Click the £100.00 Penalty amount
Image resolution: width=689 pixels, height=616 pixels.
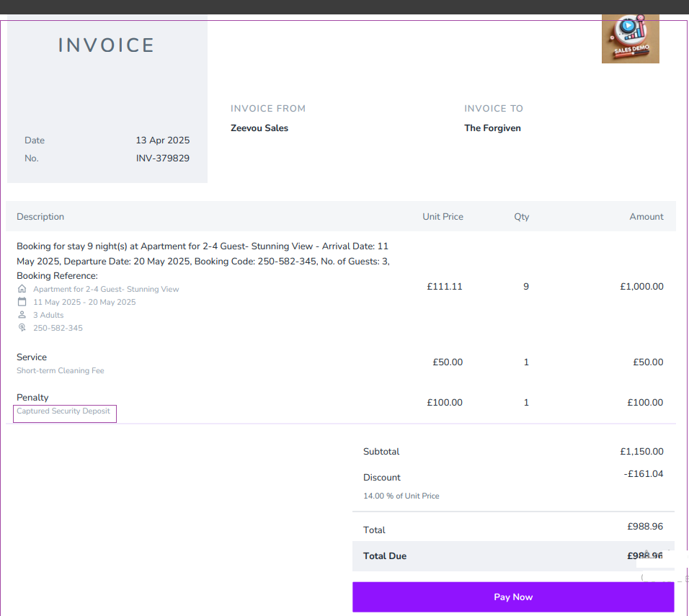click(645, 403)
